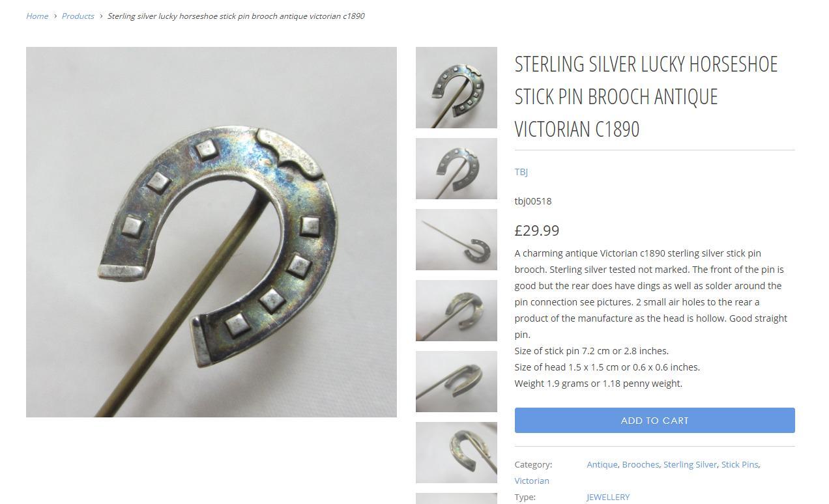Image resolution: width=829 pixels, height=504 pixels.
Task: Select first thumbnail of horseshoe front view
Action: point(456,87)
